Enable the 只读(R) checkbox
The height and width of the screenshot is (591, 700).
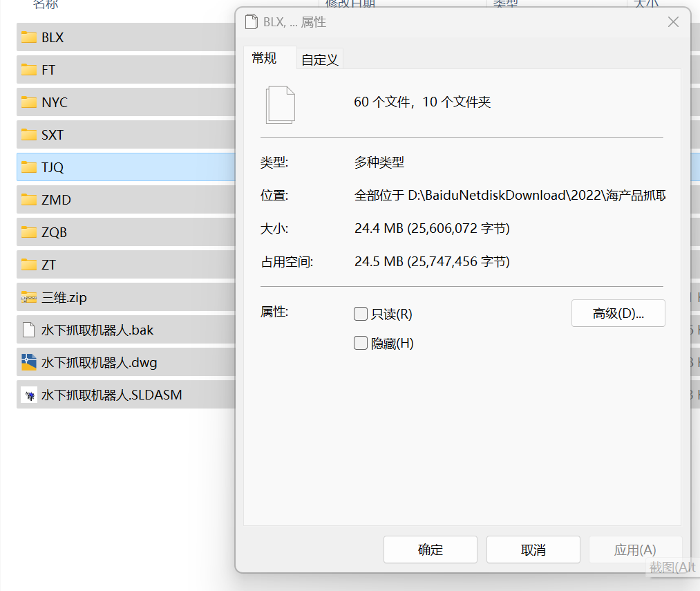click(x=360, y=313)
